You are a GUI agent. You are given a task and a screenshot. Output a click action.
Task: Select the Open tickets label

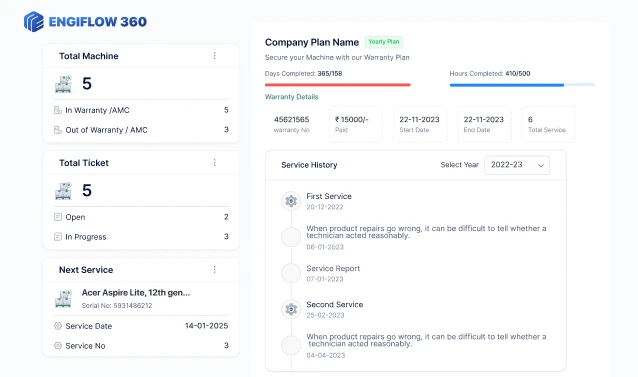coord(75,217)
